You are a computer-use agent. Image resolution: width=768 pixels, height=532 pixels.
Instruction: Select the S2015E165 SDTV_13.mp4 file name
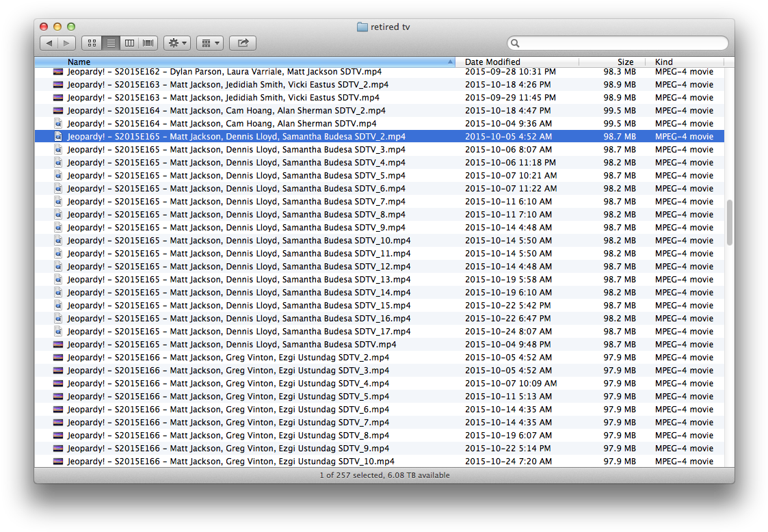coord(239,279)
